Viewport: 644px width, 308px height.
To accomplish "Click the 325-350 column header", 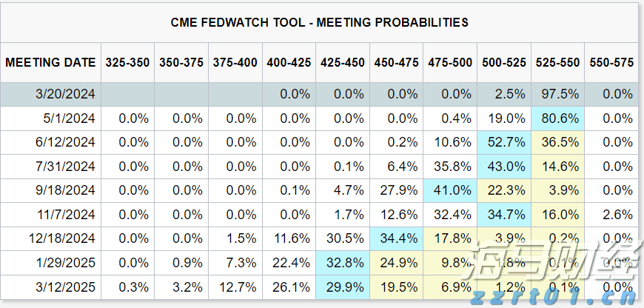I will point(127,63).
